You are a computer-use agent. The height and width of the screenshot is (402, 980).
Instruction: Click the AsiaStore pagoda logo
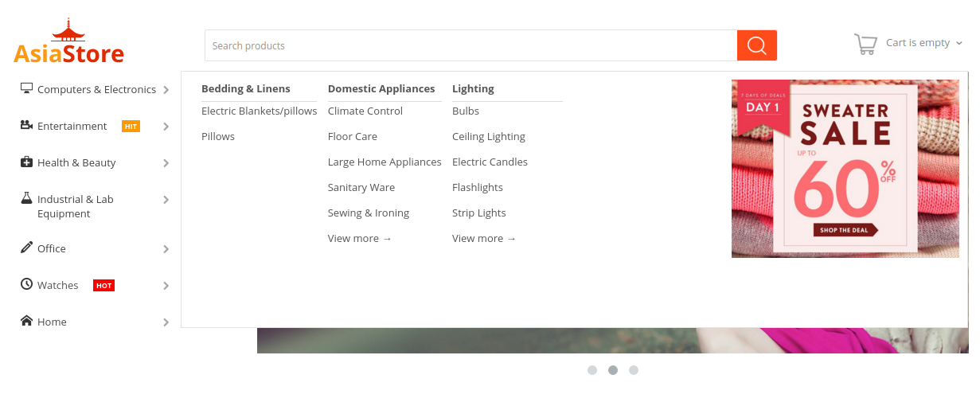(x=68, y=41)
